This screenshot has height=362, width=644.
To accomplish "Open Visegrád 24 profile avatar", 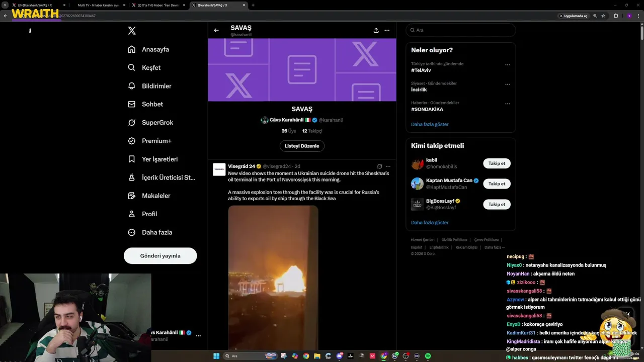I will [219, 169].
